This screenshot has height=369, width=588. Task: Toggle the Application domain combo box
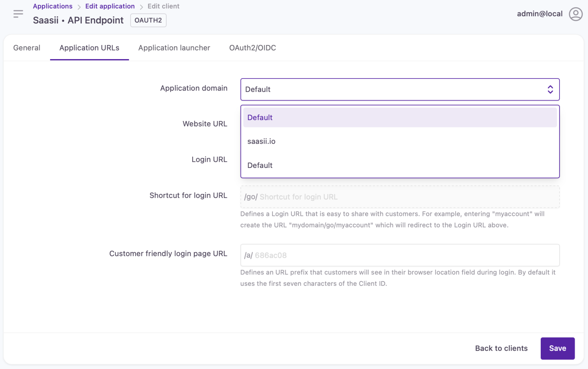pos(400,89)
